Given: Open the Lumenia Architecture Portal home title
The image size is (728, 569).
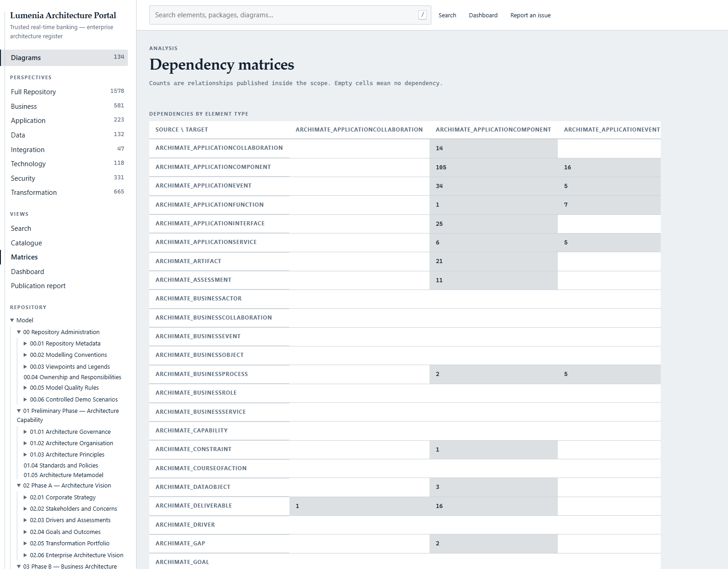Looking at the screenshot, I should pos(63,15).
